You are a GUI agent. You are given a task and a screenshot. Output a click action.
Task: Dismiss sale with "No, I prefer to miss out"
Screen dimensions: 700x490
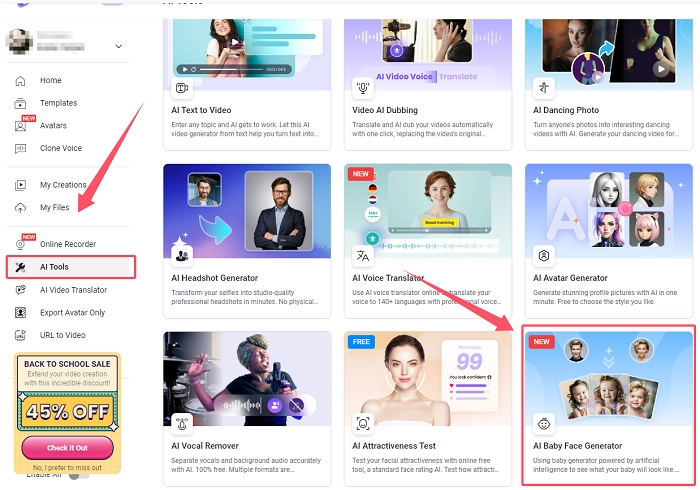(x=68, y=467)
